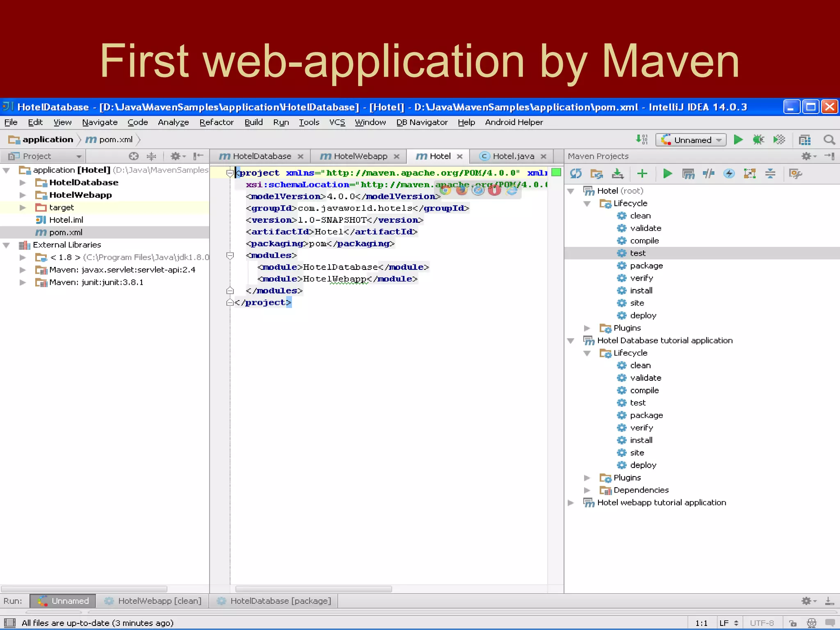Collapse External Libraries node
The width and height of the screenshot is (840, 630).
point(6,245)
